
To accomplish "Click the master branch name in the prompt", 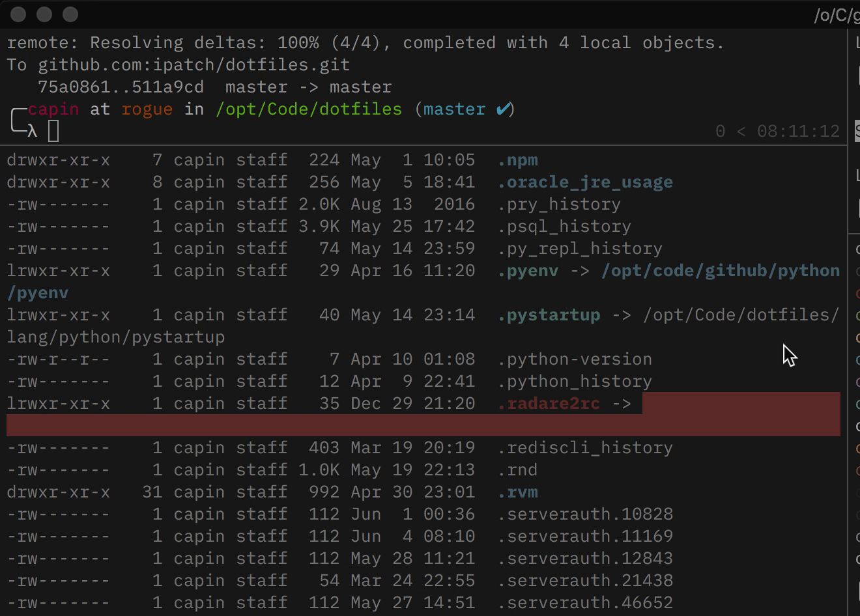I will click(x=454, y=109).
